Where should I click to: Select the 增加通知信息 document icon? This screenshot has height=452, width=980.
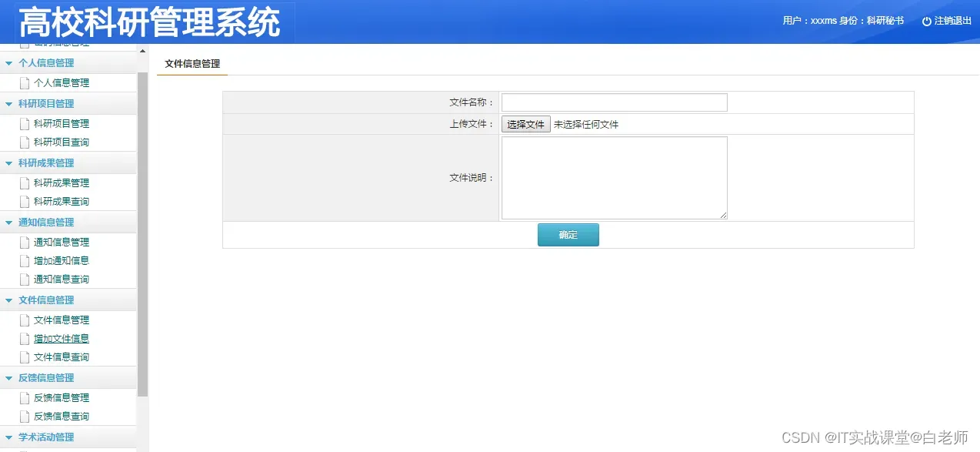click(24, 260)
